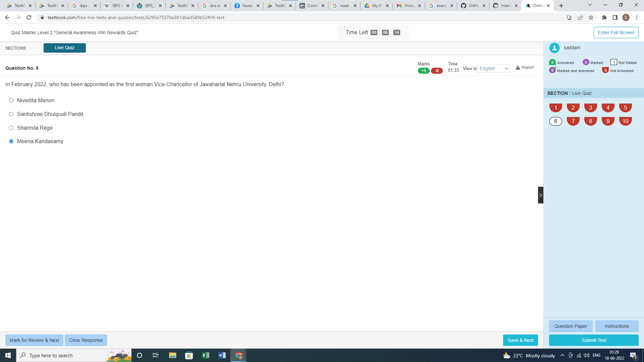The height and width of the screenshot is (362, 644).
Task: Click the saddam profile avatar icon
Action: click(554, 48)
